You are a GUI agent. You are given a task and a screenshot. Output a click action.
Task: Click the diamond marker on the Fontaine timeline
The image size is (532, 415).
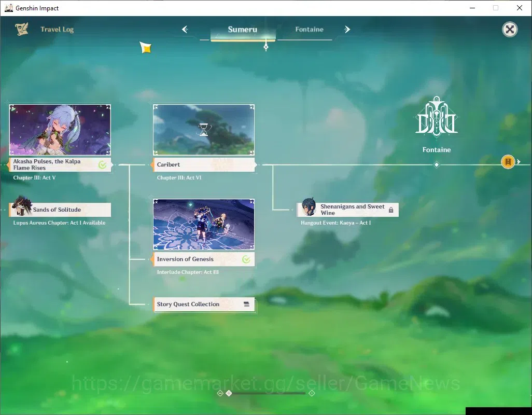437,165
